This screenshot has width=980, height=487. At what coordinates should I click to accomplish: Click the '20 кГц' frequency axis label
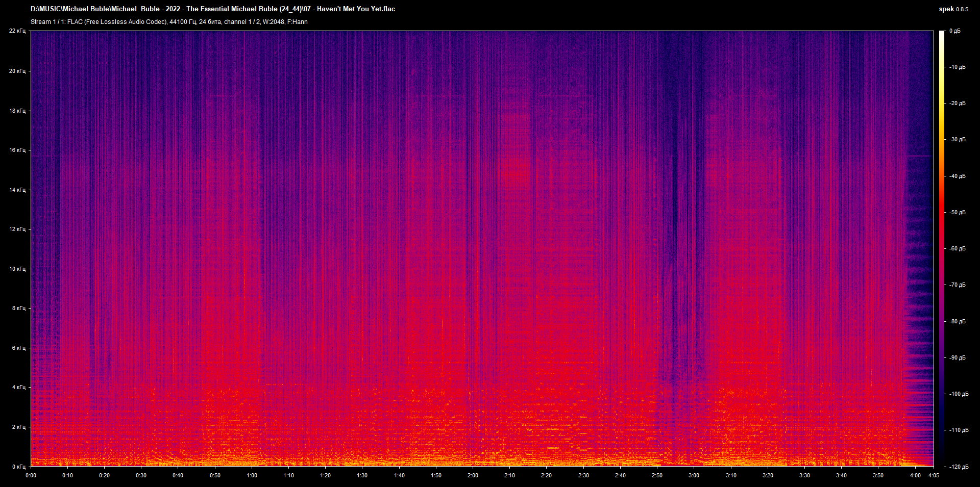[17, 71]
